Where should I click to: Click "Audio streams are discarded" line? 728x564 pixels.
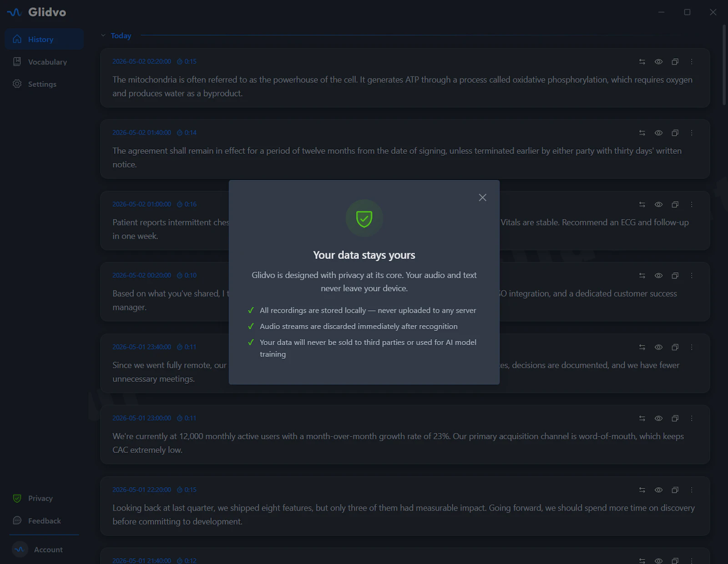point(359,326)
